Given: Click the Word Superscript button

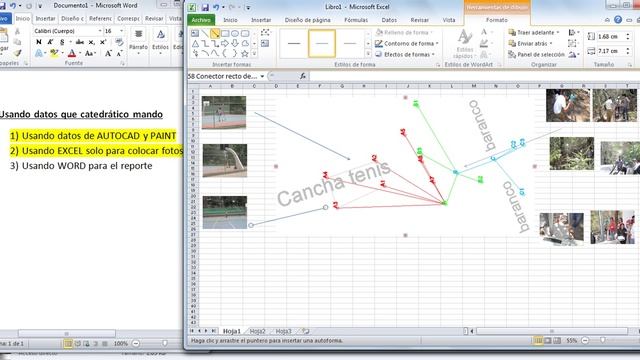Looking at the screenshot, I should coord(103,42).
